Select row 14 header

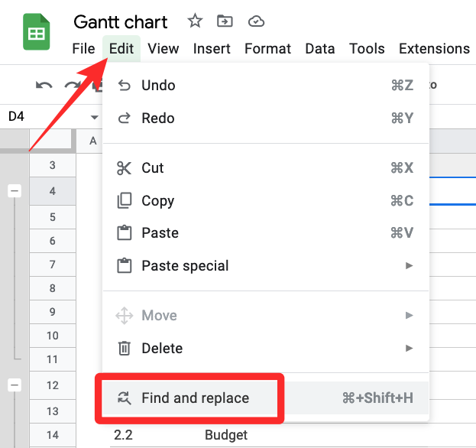pos(53,435)
